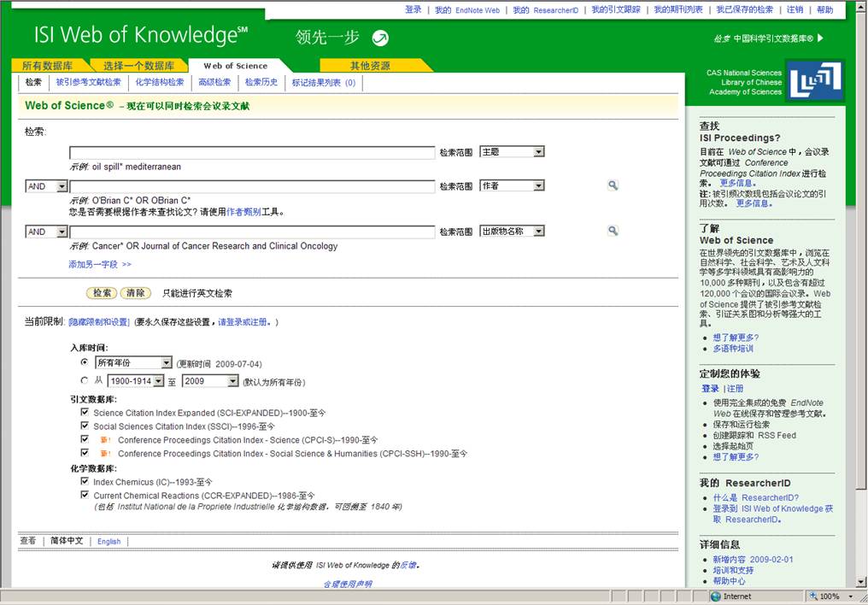Click the magnifier icon beside 出版物名称 field
The image size is (868, 605).
pyautogui.click(x=613, y=231)
